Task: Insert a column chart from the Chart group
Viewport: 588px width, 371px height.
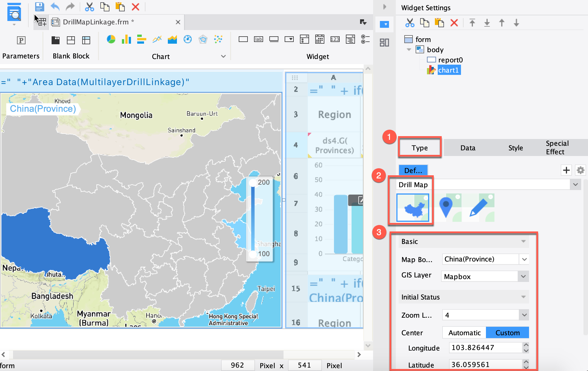Action: (x=126, y=39)
